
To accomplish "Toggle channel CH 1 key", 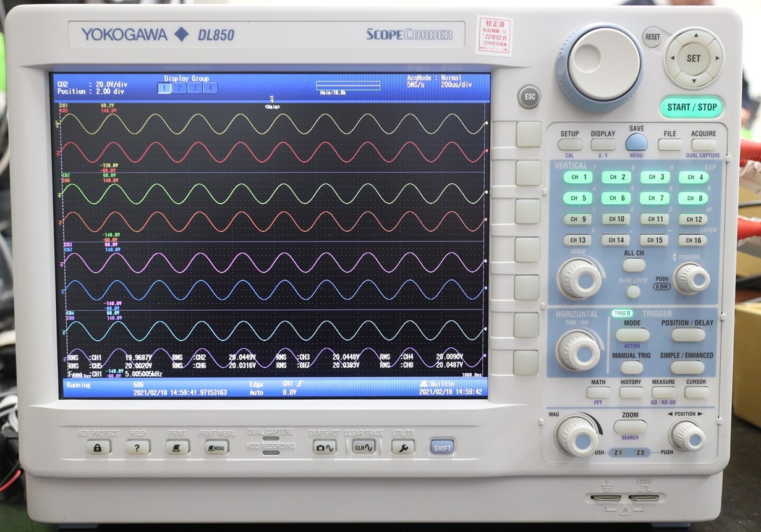I will click(x=578, y=177).
